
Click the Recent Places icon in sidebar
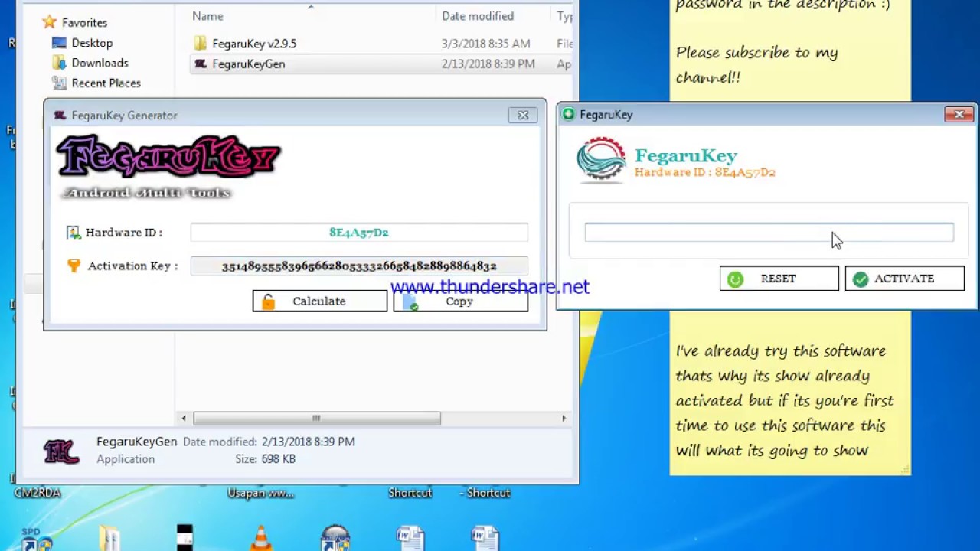pyautogui.click(x=59, y=83)
